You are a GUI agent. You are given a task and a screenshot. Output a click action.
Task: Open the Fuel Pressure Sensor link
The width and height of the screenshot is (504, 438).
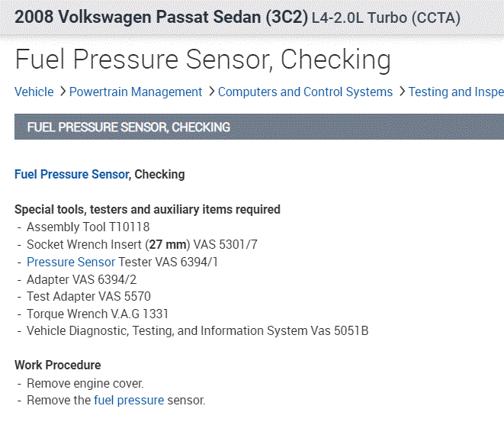[72, 175]
